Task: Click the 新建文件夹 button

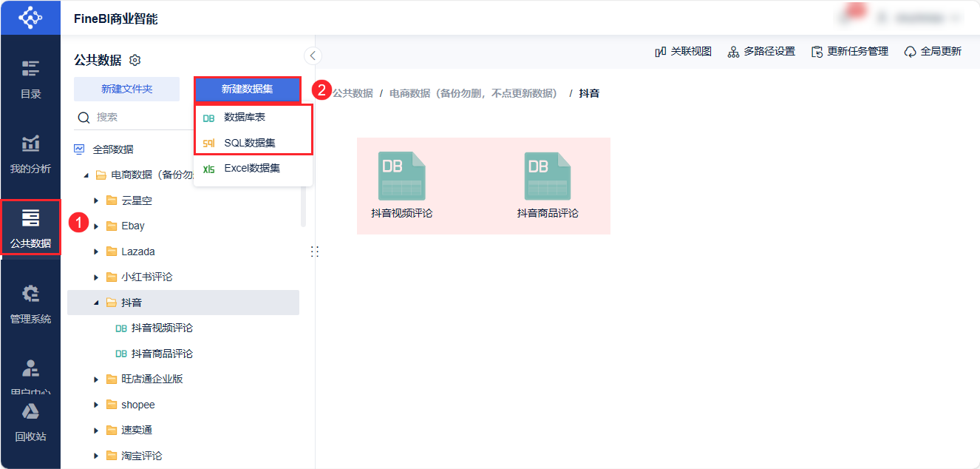Action: 126,89
